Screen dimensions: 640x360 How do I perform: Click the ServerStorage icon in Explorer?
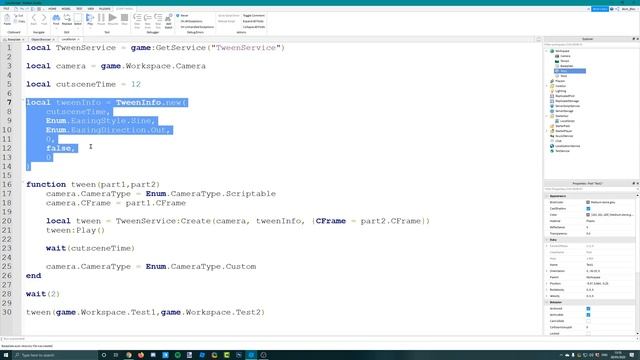(552, 111)
